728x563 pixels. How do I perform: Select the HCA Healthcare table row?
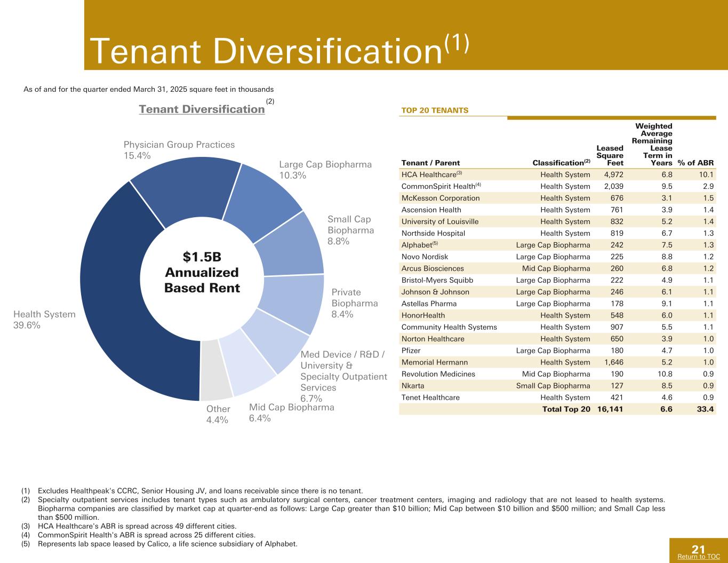click(x=557, y=175)
